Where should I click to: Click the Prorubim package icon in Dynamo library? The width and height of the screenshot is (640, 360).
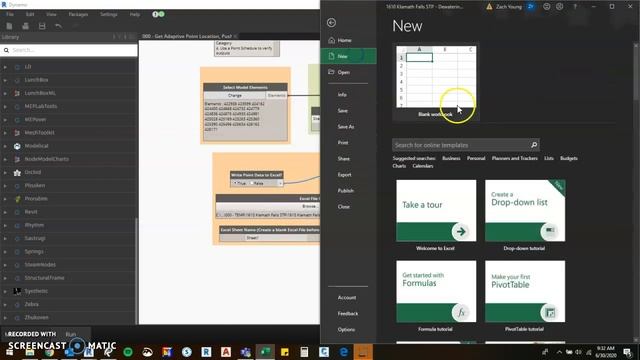17,199
